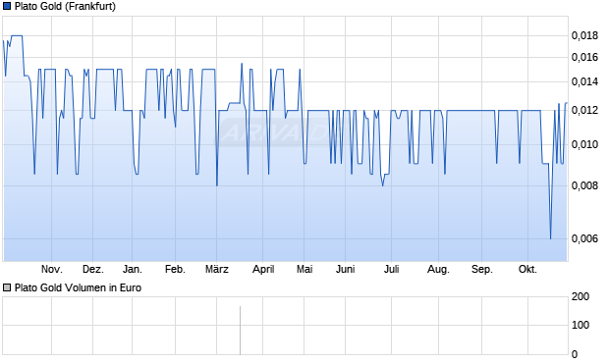This screenshot has width=609, height=364.
Task: Click the Dez. month label
Action: click(93, 269)
